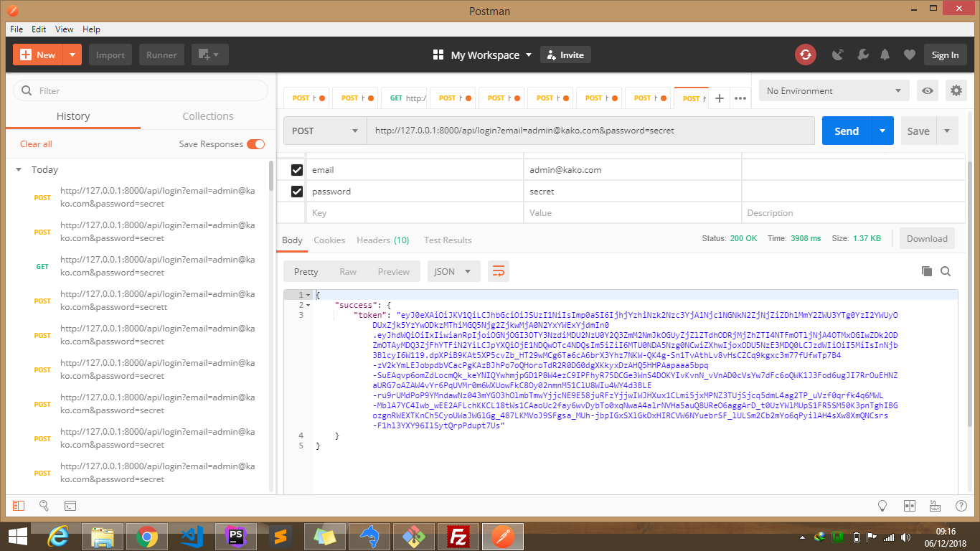The width and height of the screenshot is (980, 551).
Task: Click the sync status icon in header
Action: [805, 55]
